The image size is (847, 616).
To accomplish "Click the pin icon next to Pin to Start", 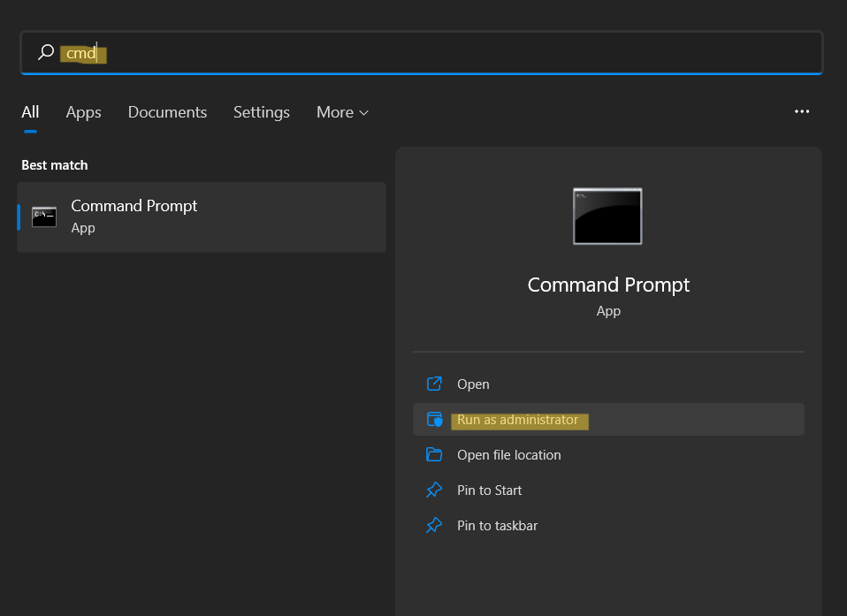I will tap(434, 491).
